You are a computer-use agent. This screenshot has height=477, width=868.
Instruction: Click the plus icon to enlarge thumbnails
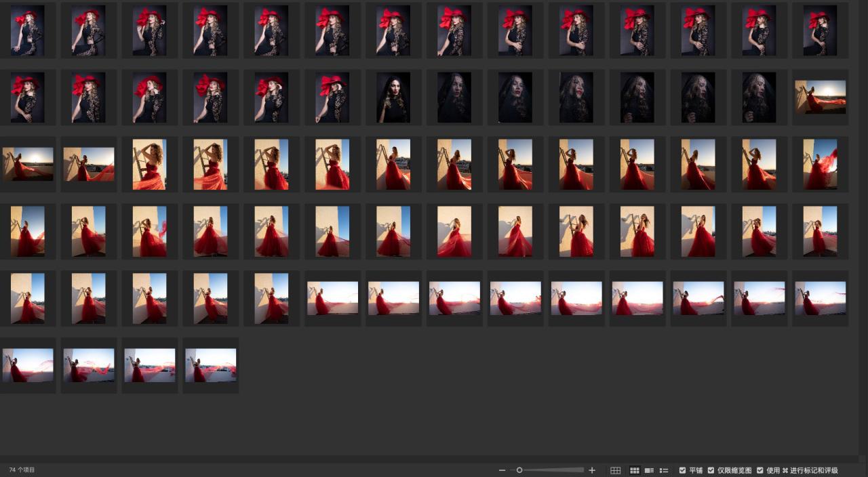[x=592, y=470]
